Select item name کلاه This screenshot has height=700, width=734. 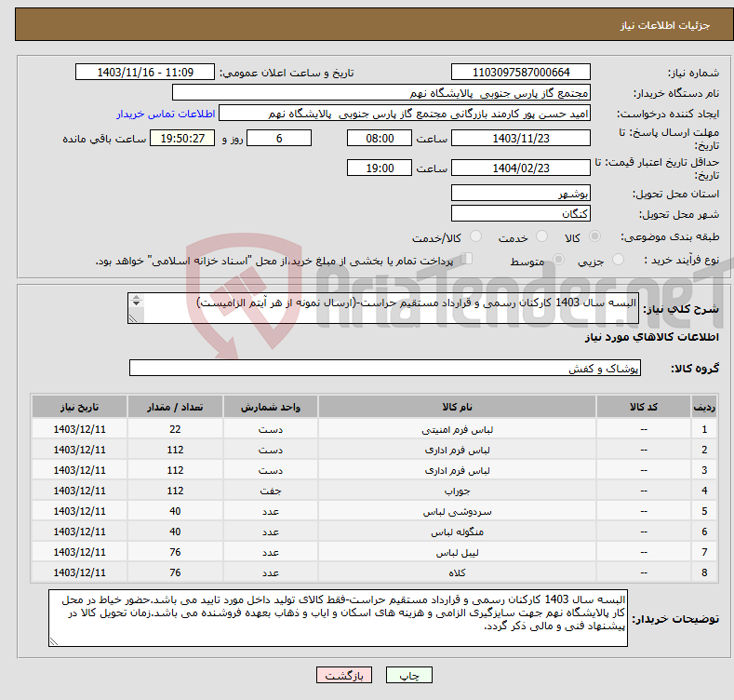tap(457, 573)
